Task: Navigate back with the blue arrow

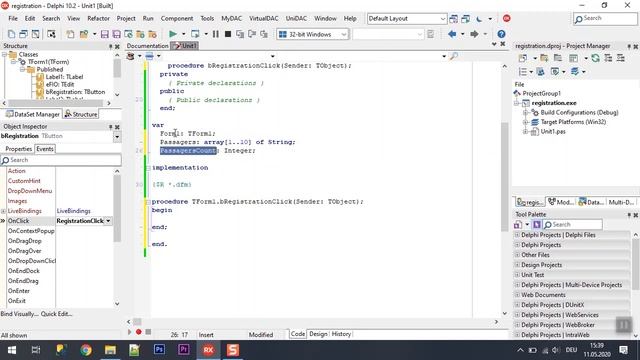Action: pos(452,34)
